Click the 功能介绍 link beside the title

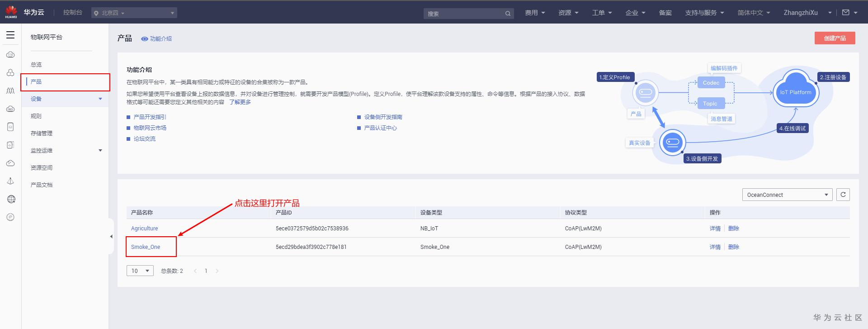point(161,39)
